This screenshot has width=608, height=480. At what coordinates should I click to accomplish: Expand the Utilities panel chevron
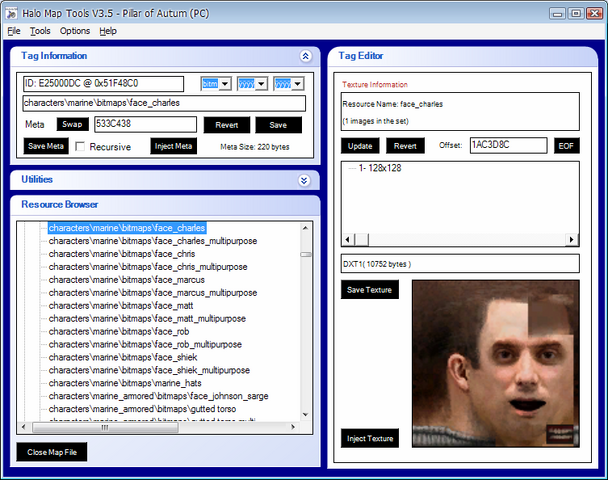304,180
